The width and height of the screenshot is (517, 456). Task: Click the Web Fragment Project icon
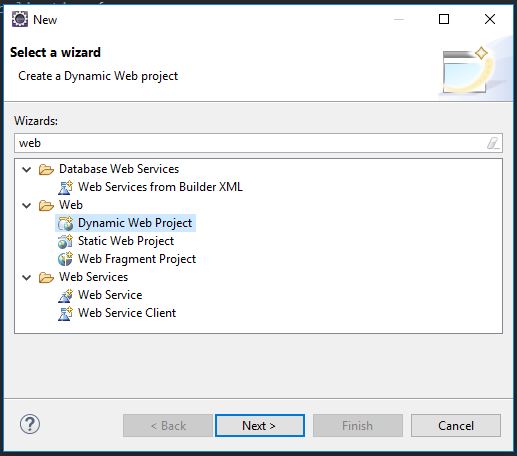(x=65, y=259)
